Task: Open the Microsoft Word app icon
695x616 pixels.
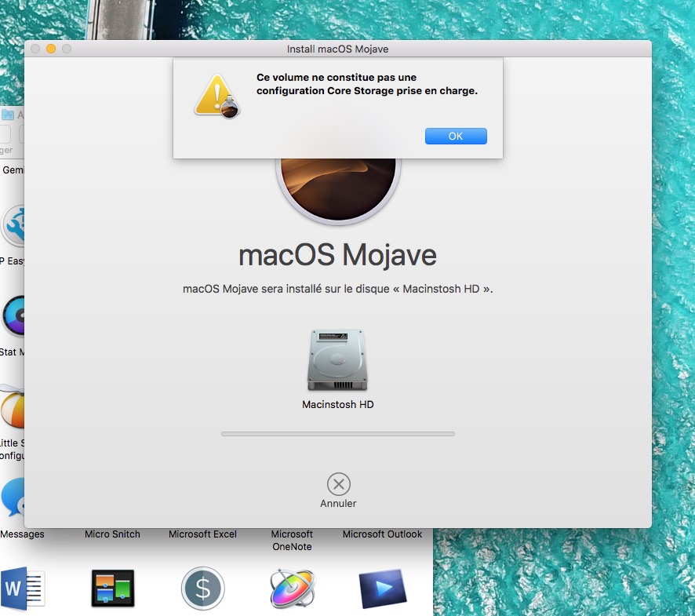Action: click(x=23, y=588)
